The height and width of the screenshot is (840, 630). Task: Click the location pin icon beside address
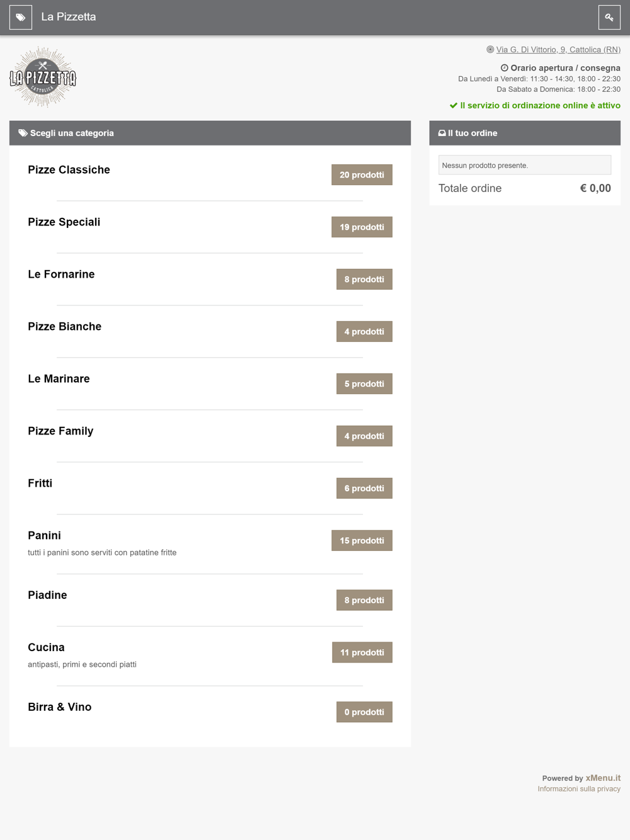tap(490, 50)
